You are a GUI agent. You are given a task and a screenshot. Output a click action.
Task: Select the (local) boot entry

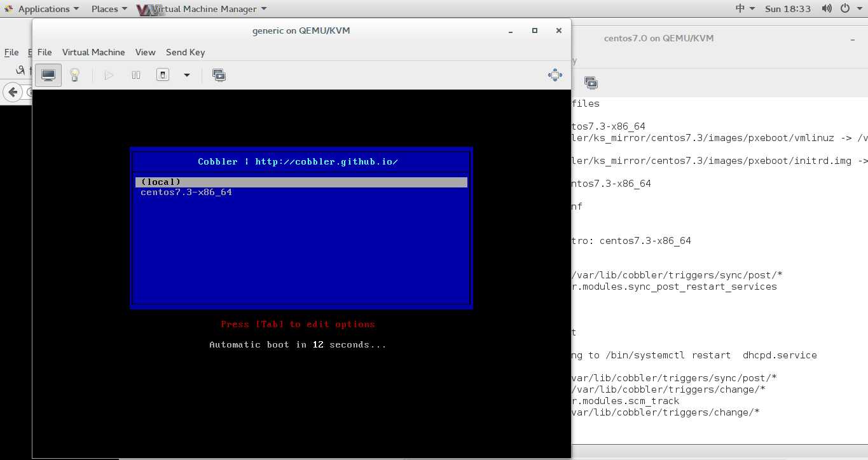tap(301, 182)
